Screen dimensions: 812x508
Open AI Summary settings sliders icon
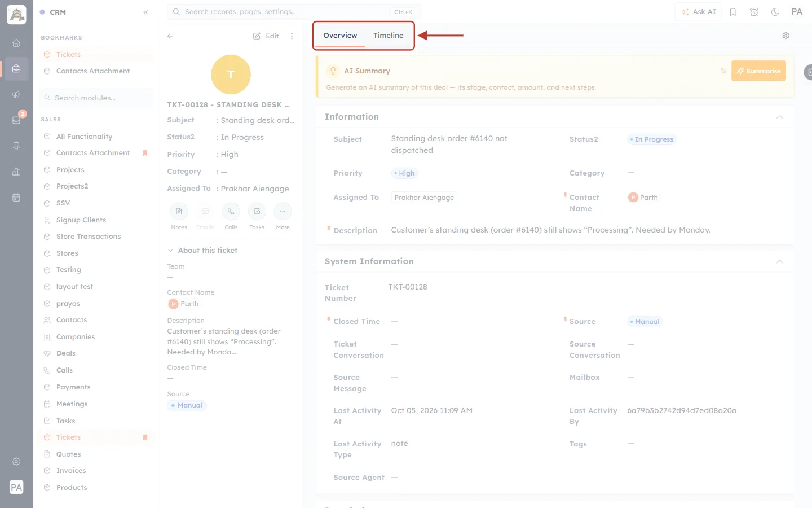(723, 71)
